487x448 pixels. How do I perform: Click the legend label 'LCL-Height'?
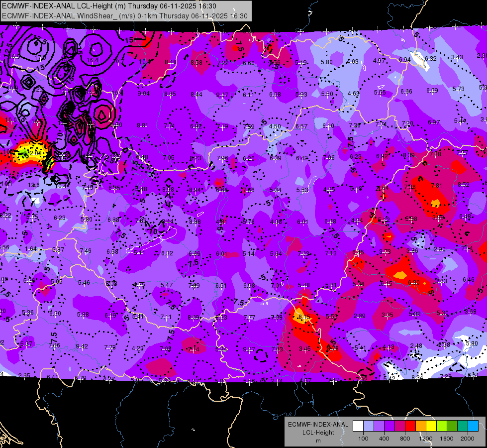pyautogui.click(x=318, y=433)
